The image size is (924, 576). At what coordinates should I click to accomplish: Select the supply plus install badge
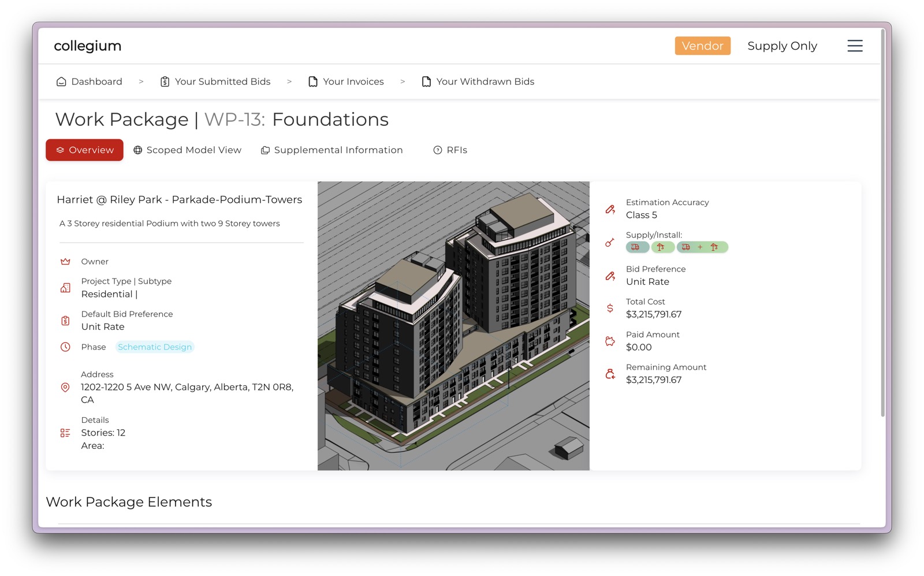702,247
